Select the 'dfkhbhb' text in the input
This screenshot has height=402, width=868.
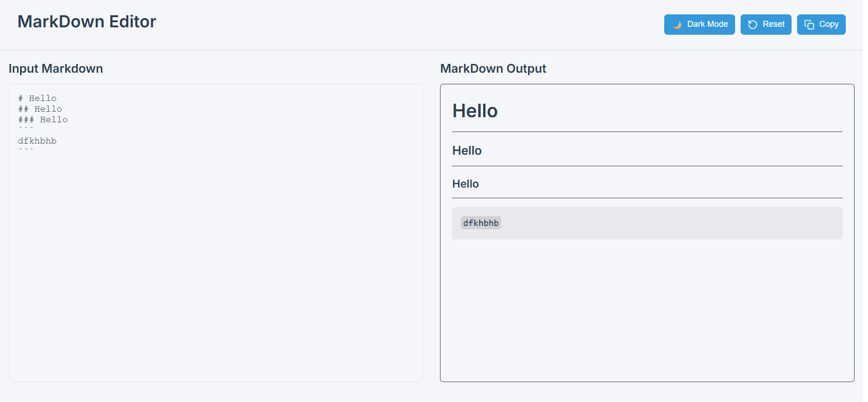(37, 140)
